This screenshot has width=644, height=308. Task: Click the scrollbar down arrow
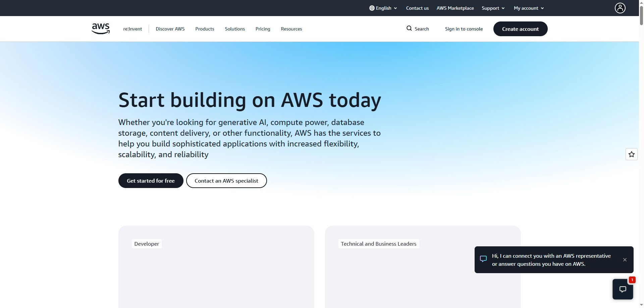tap(641, 305)
